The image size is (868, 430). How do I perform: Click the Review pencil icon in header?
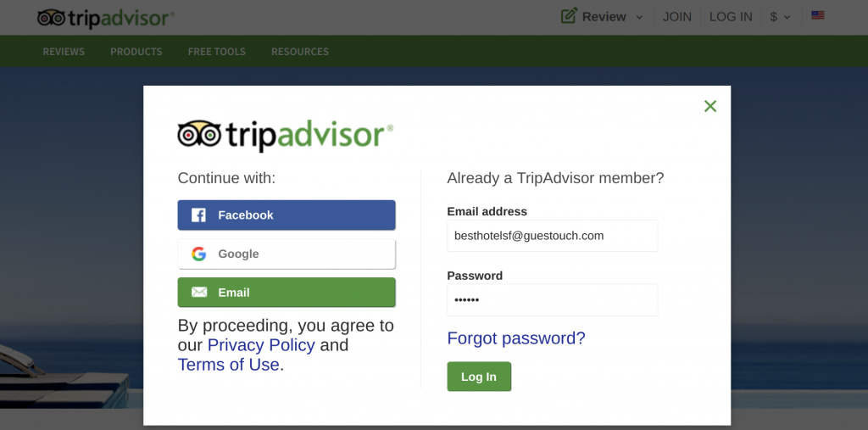(x=569, y=15)
